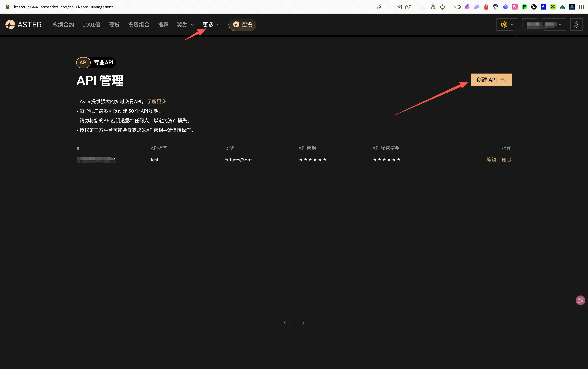The height and width of the screenshot is (369, 588).
Task: Open the 了解更多 link
Action: coord(156,101)
